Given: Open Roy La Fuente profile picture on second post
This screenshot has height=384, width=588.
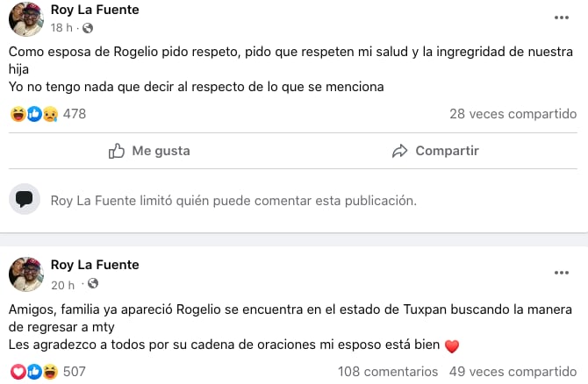Looking at the screenshot, I should point(26,274).
